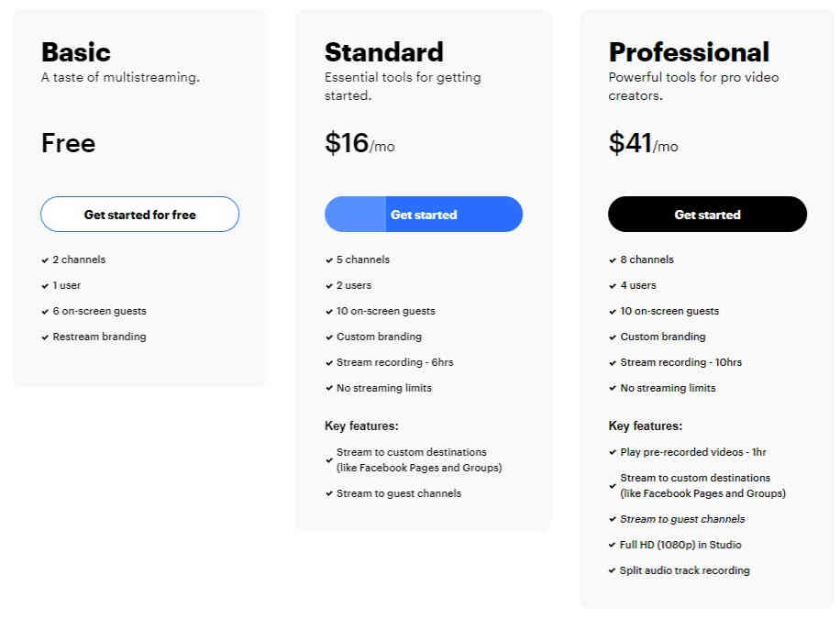Click the checkmark beside Full HD (1080p) in Studio

tap(612, 545)
